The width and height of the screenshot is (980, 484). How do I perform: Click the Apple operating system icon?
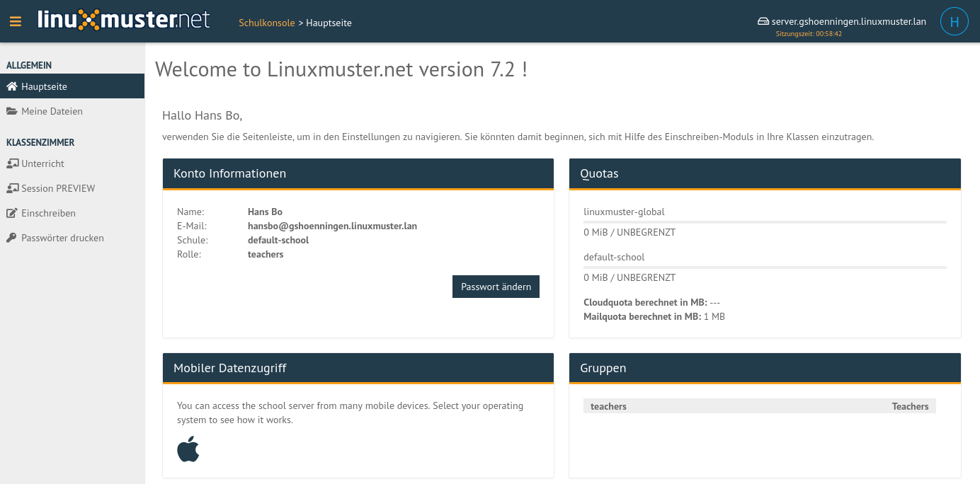coord(188,449)
